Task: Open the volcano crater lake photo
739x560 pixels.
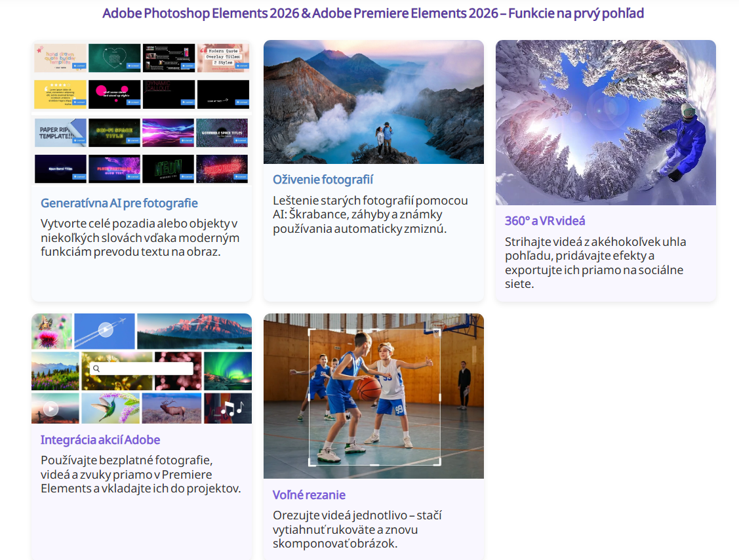Action: pyautogui.click(x=373, y=102)
